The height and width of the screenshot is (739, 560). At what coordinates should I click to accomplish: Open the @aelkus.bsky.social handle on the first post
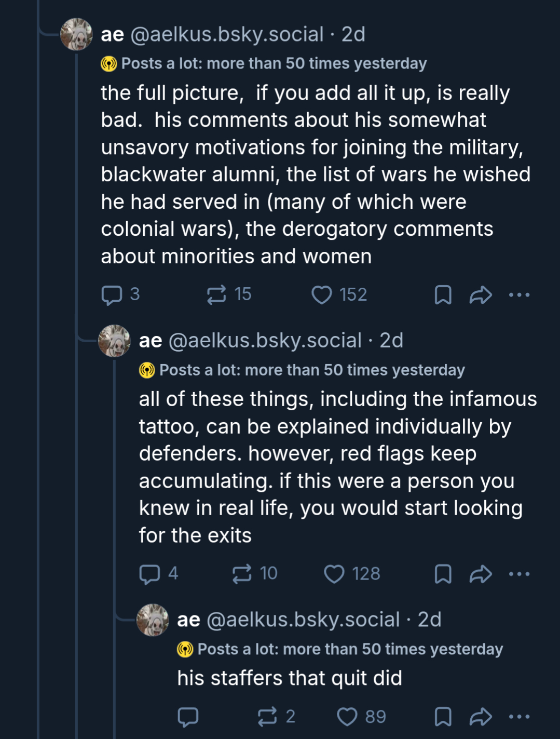(x=227, y=34)
